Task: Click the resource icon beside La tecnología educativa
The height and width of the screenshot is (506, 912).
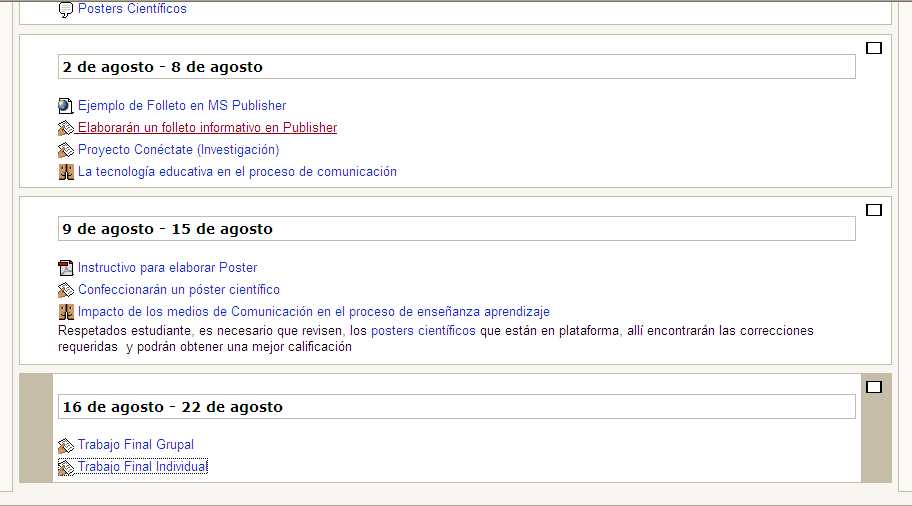Action: pyautogui.click(x=66, y=172)
